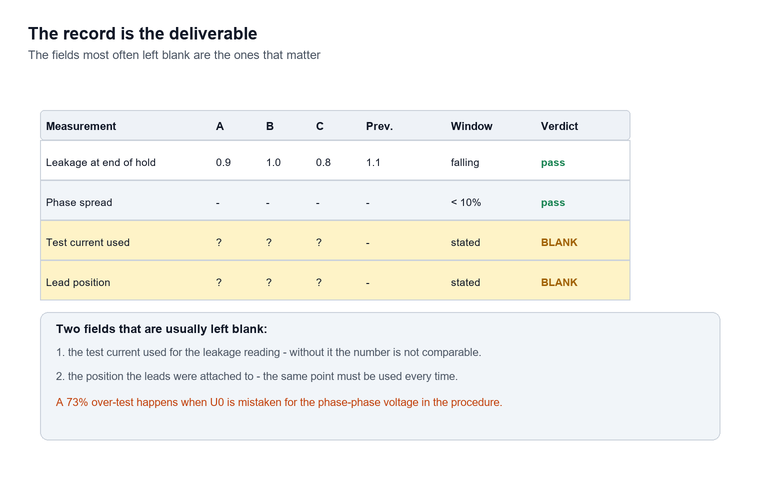Screen dimensions: 760x480
Task: Click the previous leakage value 1.1
Action: [373, 162]
